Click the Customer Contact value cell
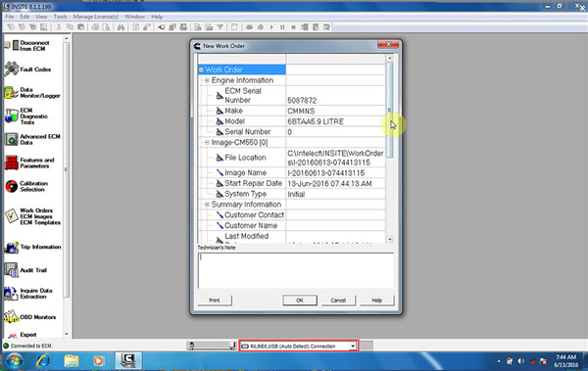This screenshot has width=588, height=371. [x=335, y=214]
